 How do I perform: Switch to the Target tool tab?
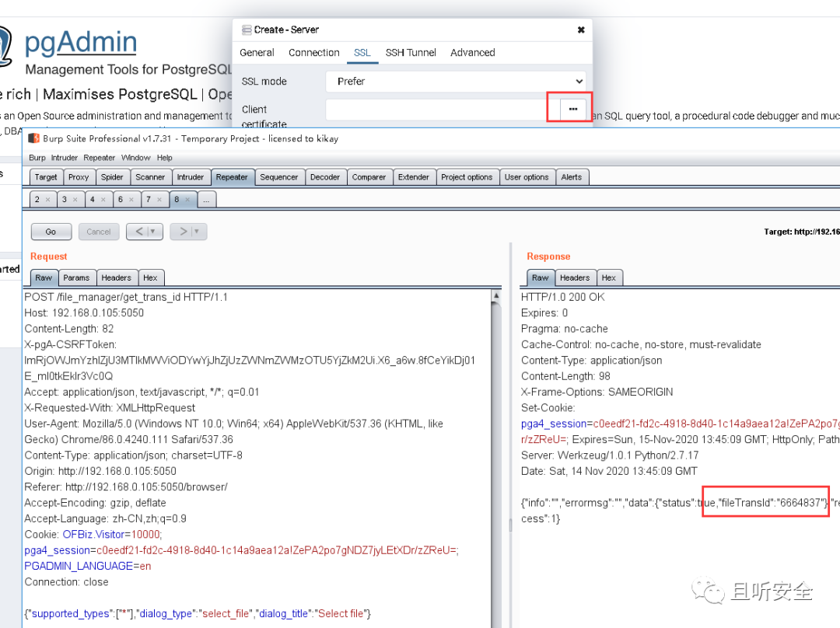point(46,177)
